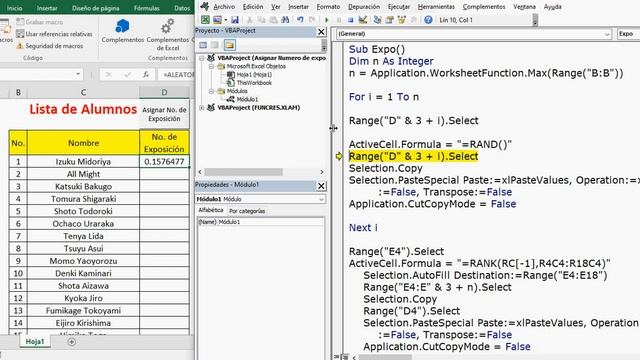Click the Object Browser toolbar icon
This screenshot has width=640, height=360.
click(402, 20)
